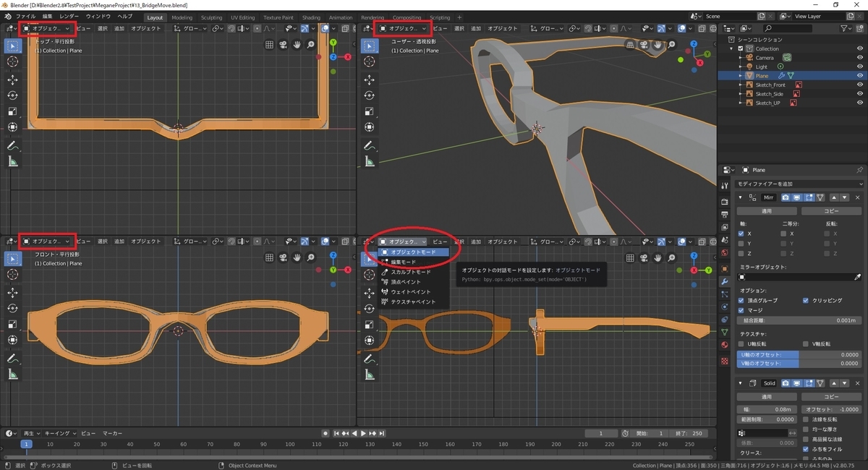Click the pan hand icon in top-left viewport
Viewport: 868px width, 470px height.
[x=297, y=44]
